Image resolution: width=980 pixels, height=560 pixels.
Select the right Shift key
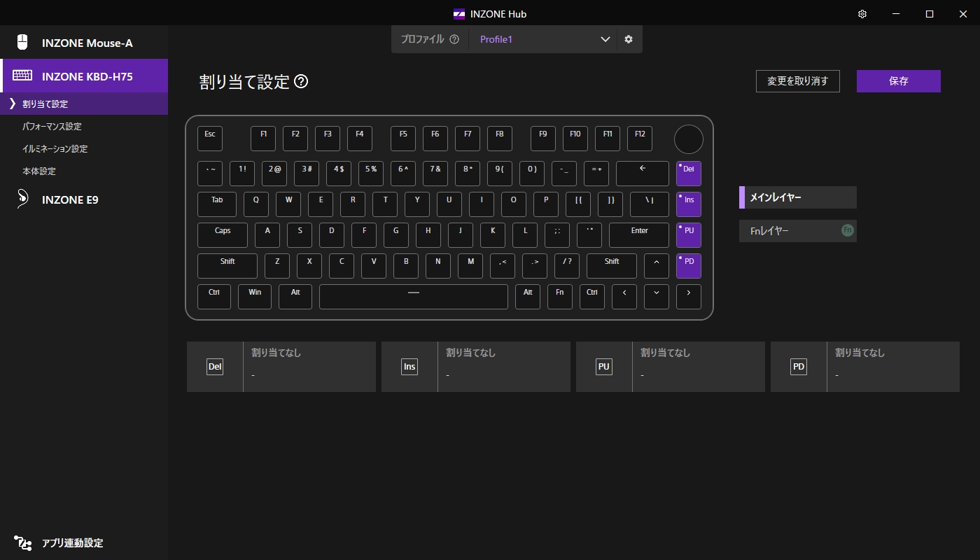click(612, 266)
